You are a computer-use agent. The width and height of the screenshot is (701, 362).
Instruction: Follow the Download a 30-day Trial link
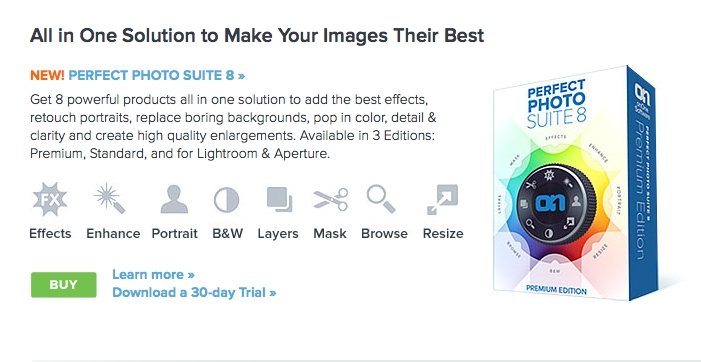pos(194,293)
